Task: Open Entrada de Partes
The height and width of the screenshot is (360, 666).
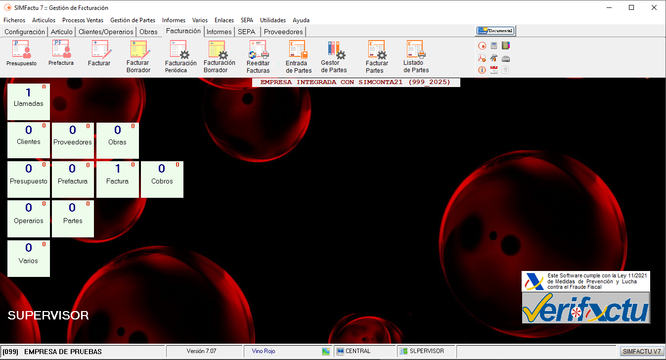Action: pyautogui.click(x=298, y=56)
